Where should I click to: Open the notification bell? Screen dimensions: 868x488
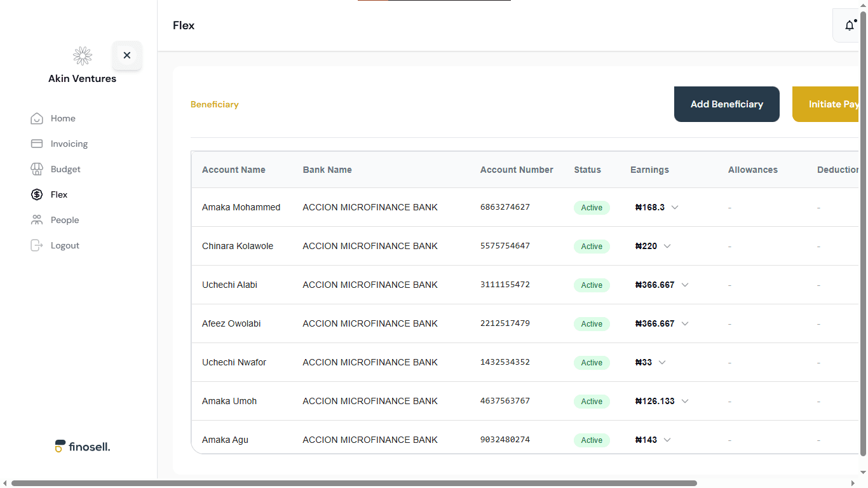tap(850, 25)
